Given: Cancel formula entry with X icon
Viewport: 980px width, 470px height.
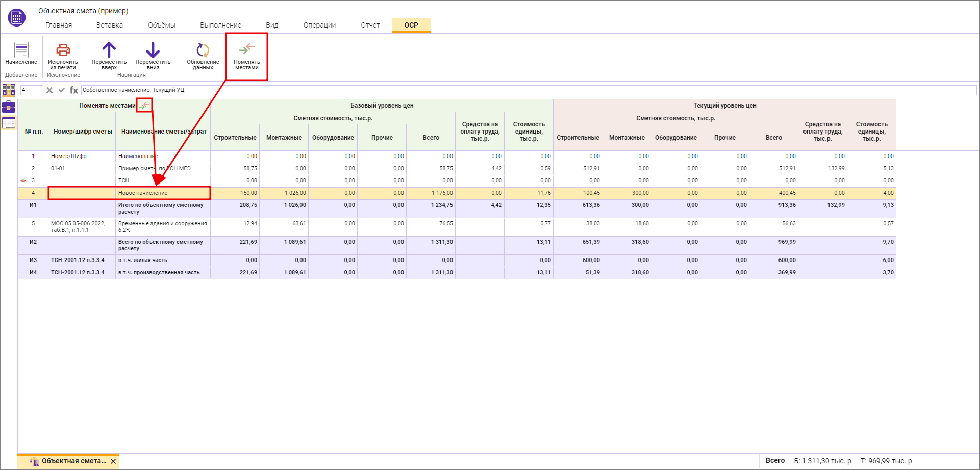Looking at the screenshot, I should click(49, 90).
